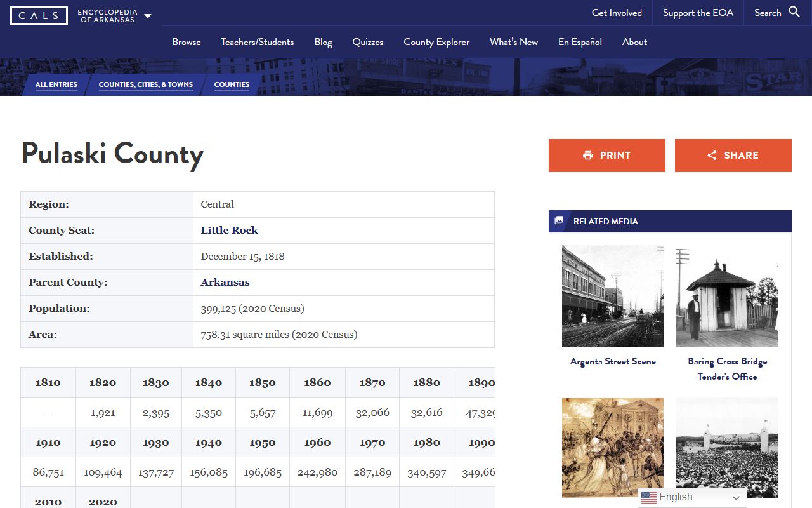The image size is (812, 508).
Task: Click the Print button
Action: (607, 156)
